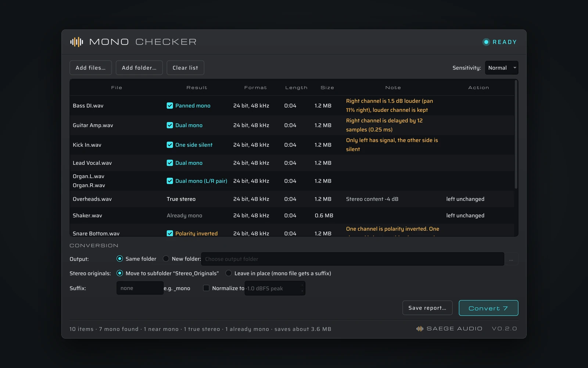
Task: Uncheck the Bass DI.wav Panned mono checkbox
Action: (170, 106)
